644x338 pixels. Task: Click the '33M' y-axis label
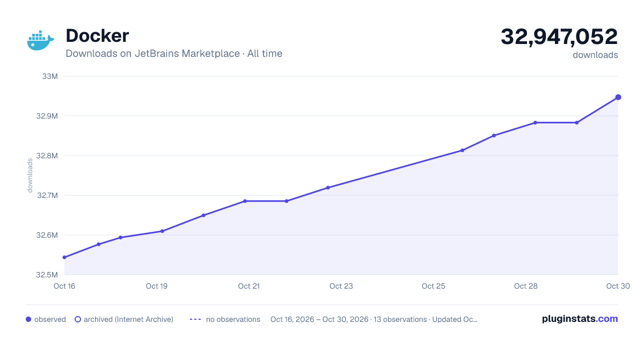click(50, 76)
